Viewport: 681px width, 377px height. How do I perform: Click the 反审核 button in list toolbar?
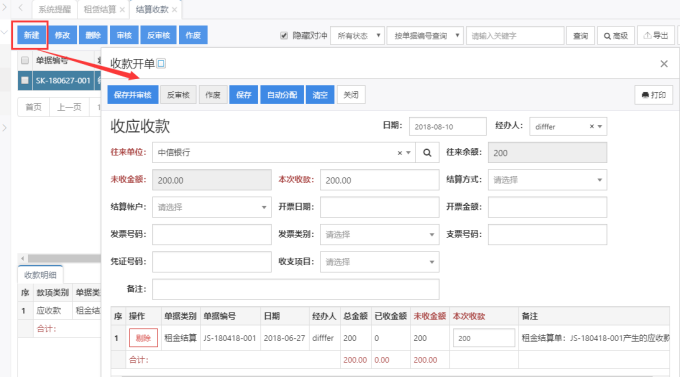pyautogui.click(x=159, y=35)
